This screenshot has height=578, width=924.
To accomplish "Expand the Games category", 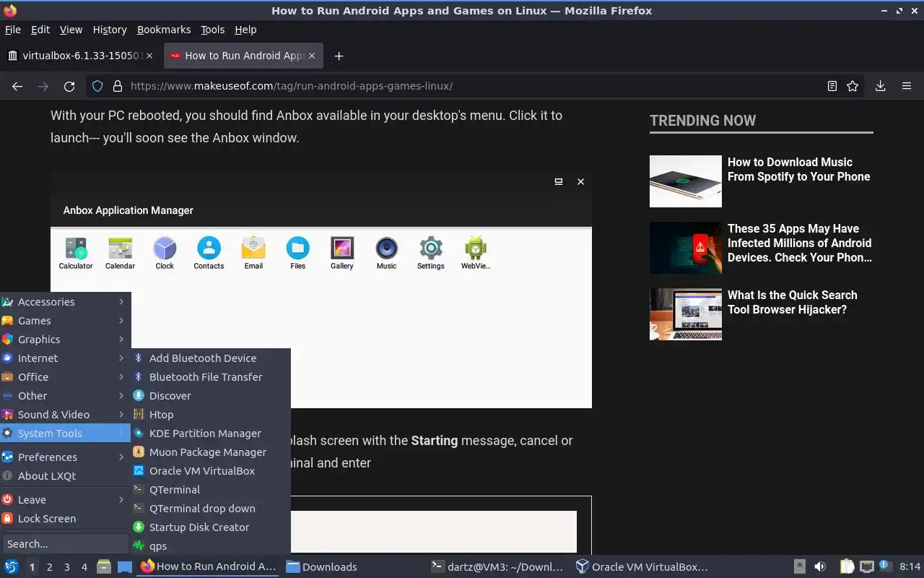I will 65,321.
